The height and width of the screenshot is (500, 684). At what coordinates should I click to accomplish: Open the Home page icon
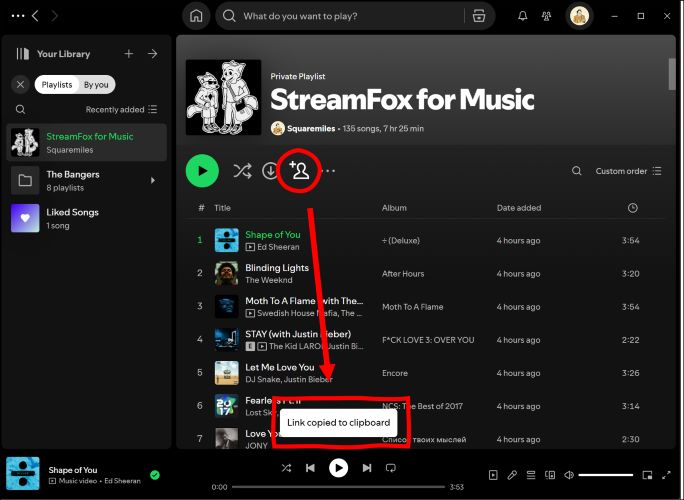pos(196,16)
